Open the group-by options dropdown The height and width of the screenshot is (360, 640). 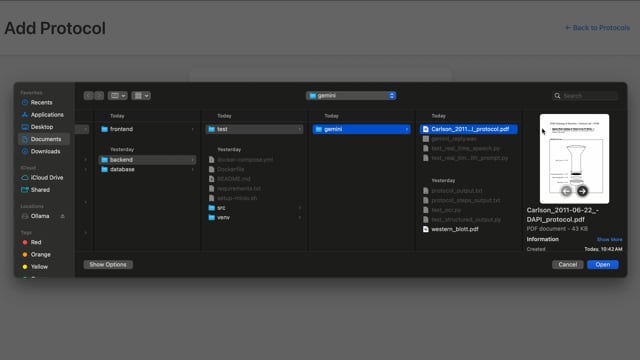141,96
